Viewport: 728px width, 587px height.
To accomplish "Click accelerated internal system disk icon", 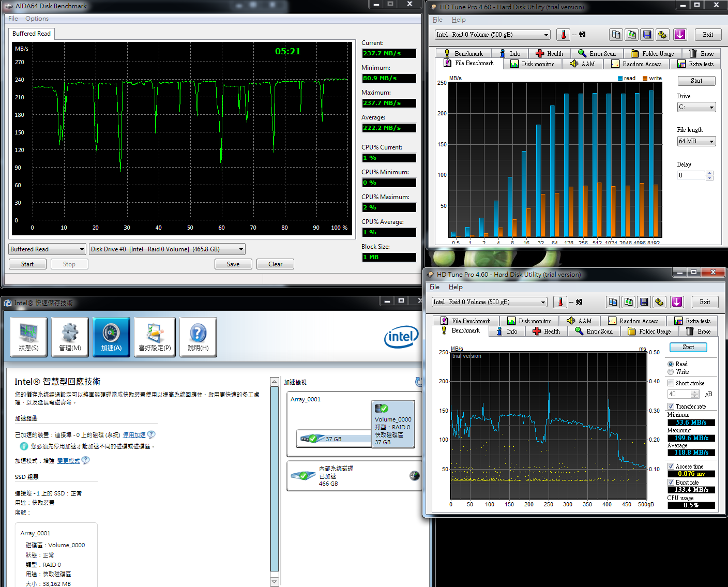I will (x=304, y=476).
